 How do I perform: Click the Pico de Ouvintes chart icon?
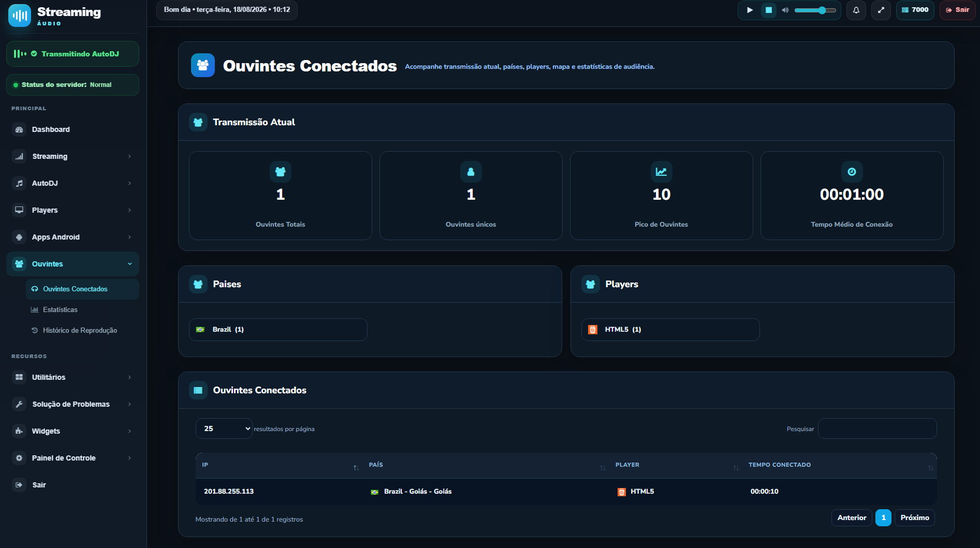(662, 172)
